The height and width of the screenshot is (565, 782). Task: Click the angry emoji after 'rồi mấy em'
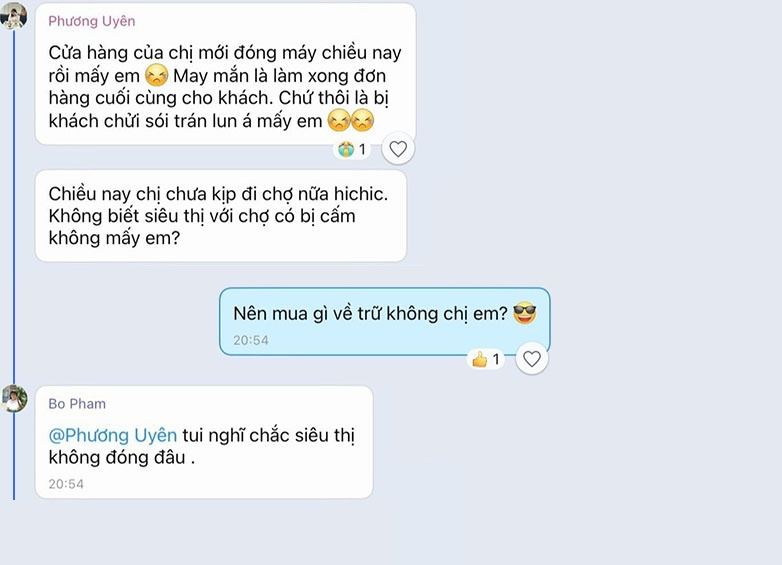click(x=156, y=76)
